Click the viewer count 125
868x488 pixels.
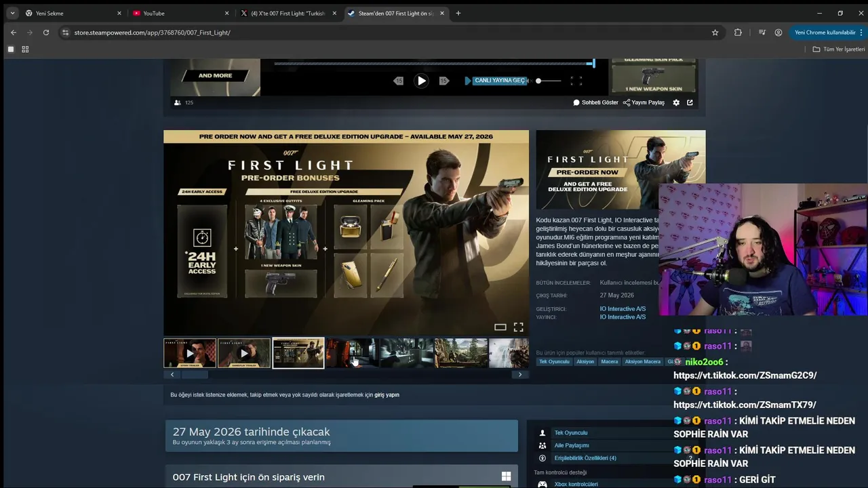click(x=189, y=102)
